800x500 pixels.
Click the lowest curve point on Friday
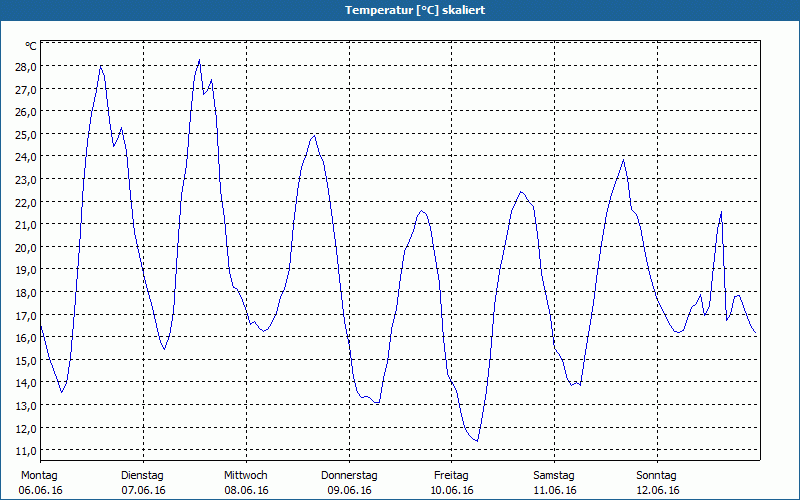tap(477, 441)
